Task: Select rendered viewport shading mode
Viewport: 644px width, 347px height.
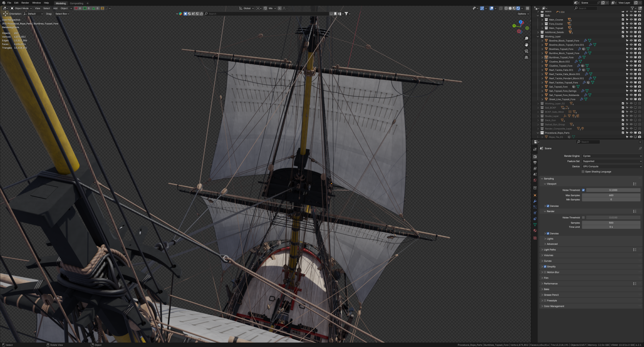Action: pyautogui.click(x=518, y=8)
